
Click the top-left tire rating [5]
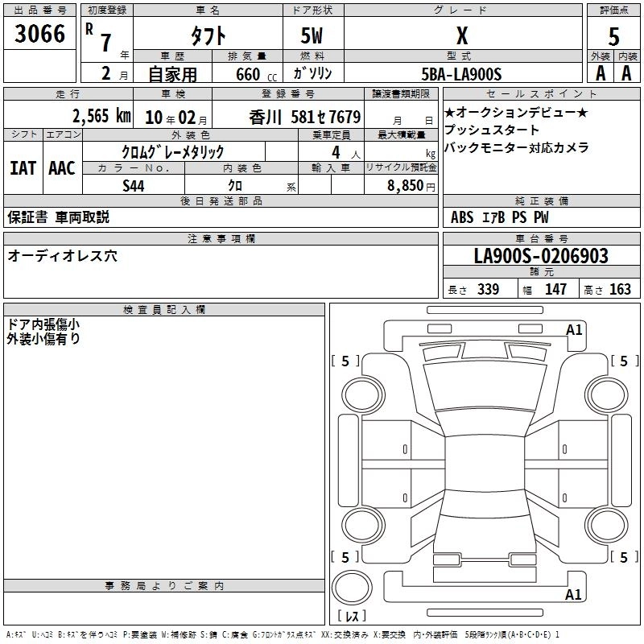click(345, 361)
